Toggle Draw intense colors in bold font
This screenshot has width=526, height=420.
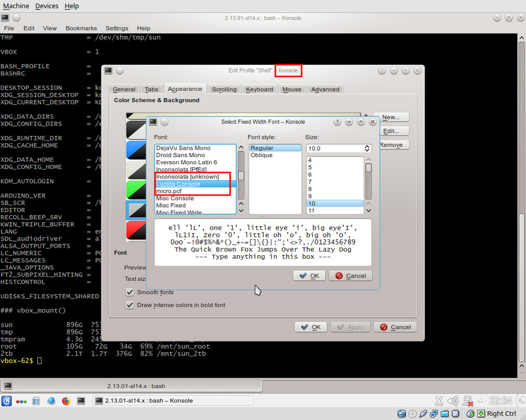[129, 305]
